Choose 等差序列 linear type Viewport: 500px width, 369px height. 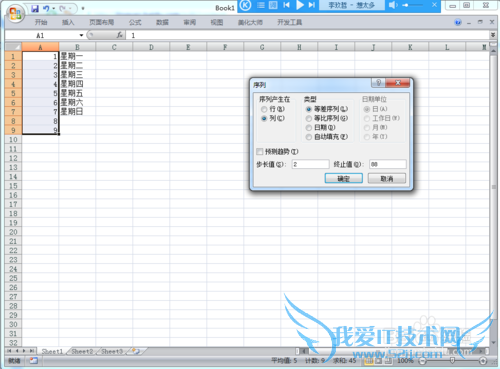click(327, 109)
